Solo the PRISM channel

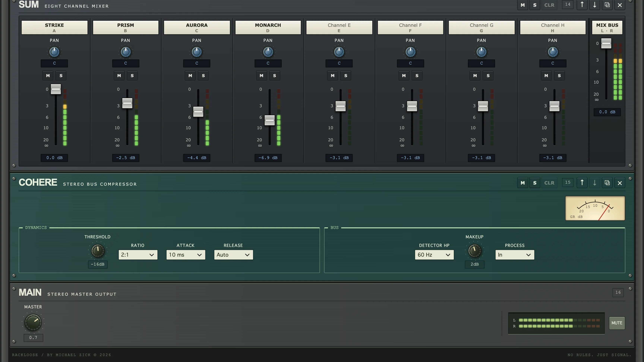pyautogui.click(x=132, y=76)
